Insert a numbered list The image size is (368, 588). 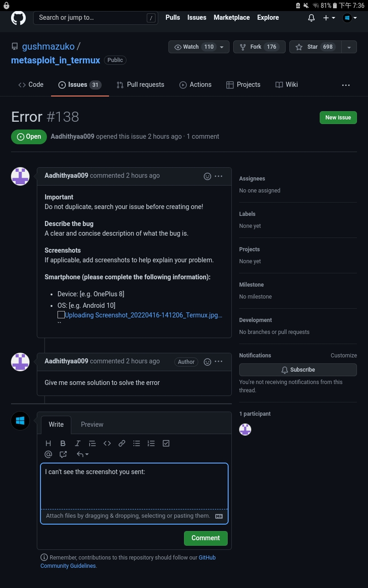(x=151, y=443)
